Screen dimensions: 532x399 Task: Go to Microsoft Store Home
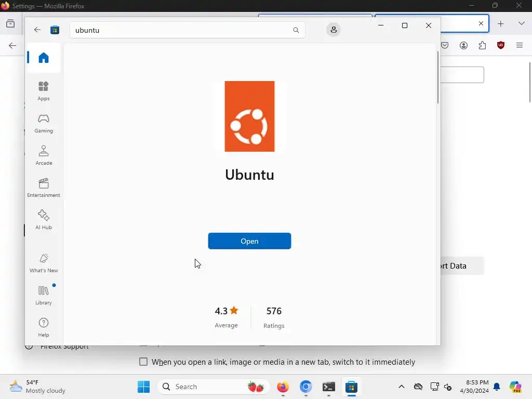click(44, 58)
